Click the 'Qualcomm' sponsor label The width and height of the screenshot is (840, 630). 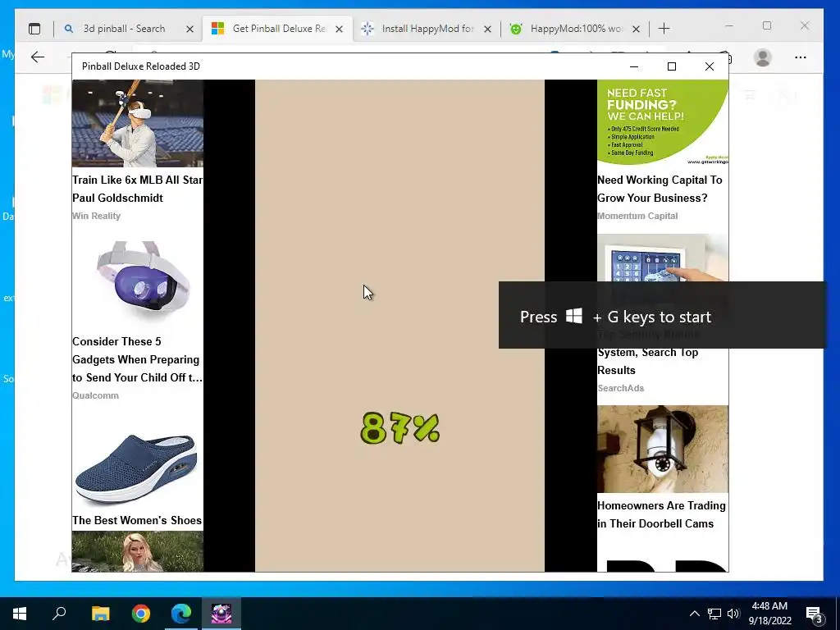(x=95, y=395)
